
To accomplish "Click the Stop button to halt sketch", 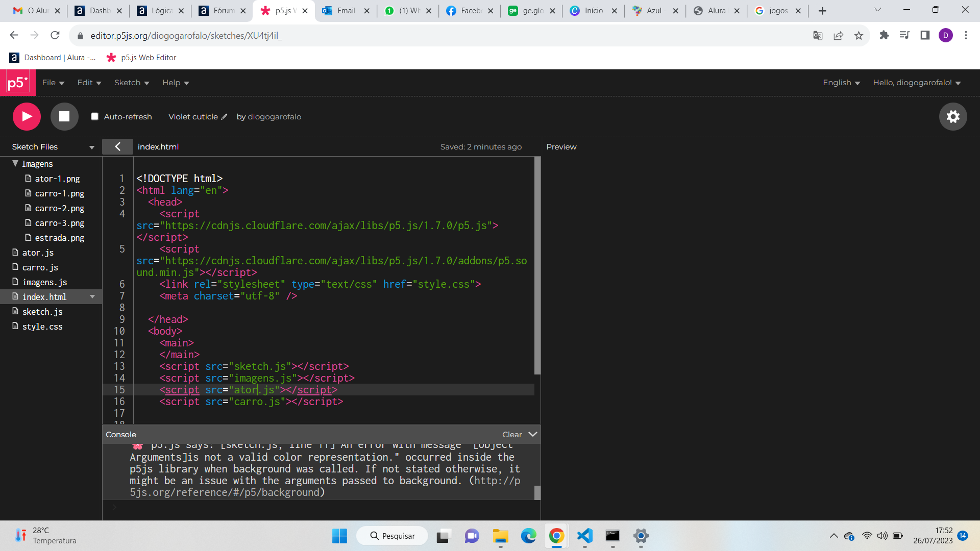I will (x=63, y=116).
